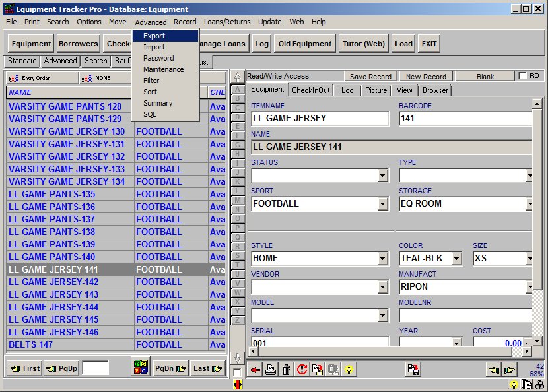
Task: Expand the SPORT dropdown showing FOOTBALL
Action: point(382,204)
